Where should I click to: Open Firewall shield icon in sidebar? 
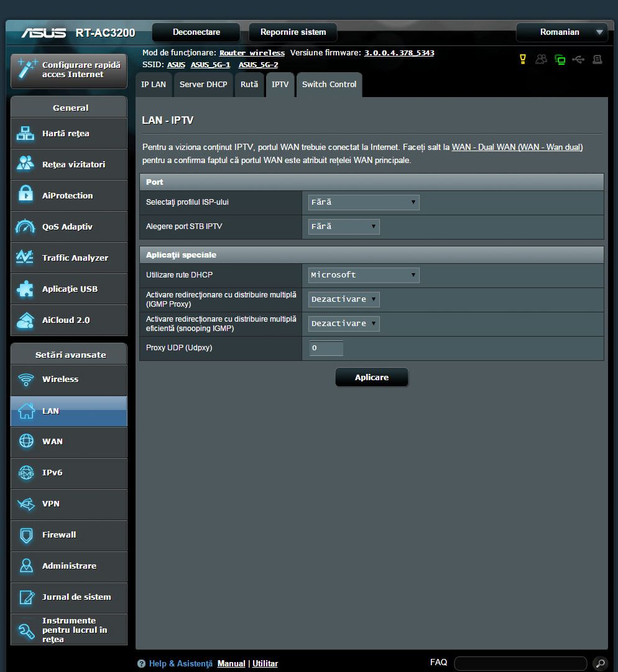(25, 534)
